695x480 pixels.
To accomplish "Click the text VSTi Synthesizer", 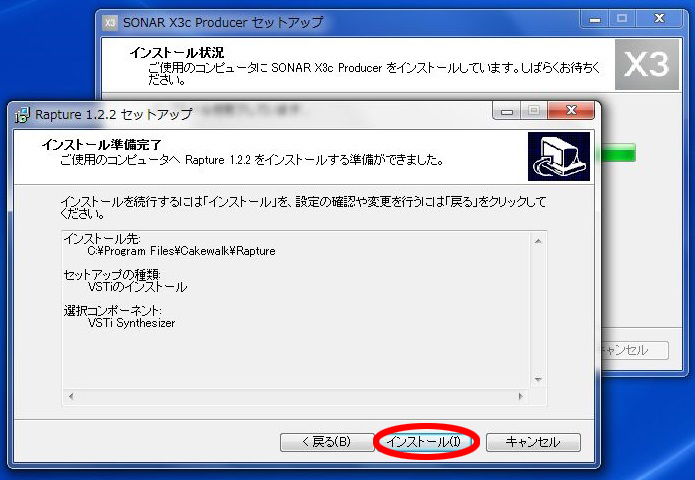I will click(131, 323).
